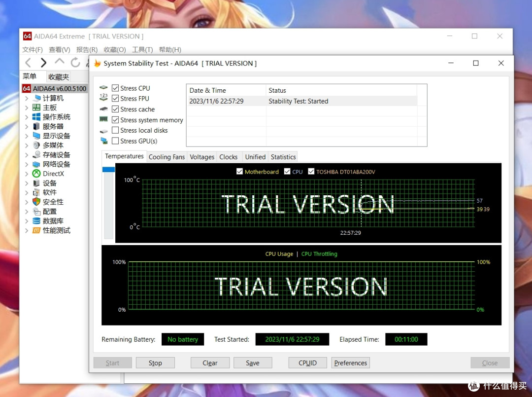This screenshot has width=532, height=397.
Task: Select the Stability Test: Started log row
Action: tap(303, 101)
